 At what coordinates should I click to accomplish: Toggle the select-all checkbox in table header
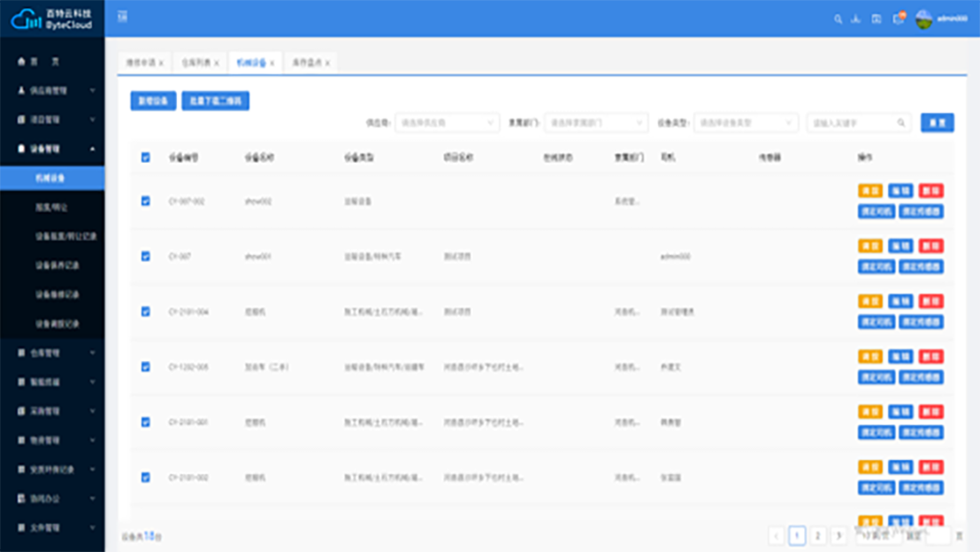click(146, 157)
